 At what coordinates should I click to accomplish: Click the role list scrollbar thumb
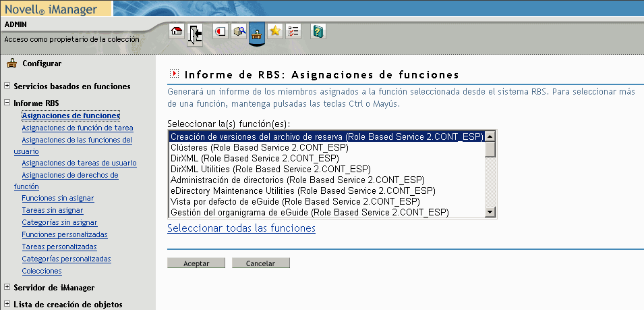point(490,149)
